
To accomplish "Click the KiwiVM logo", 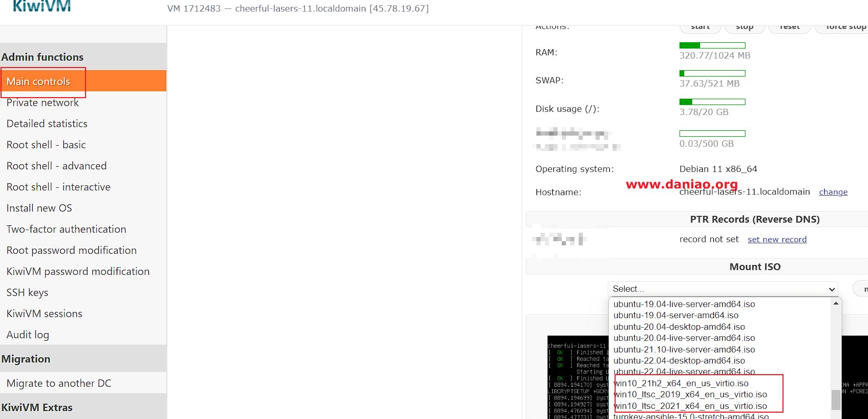I will click(42, 6).
